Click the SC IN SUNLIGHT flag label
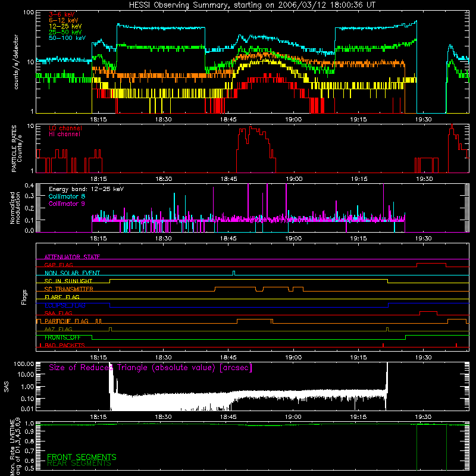 68,281
